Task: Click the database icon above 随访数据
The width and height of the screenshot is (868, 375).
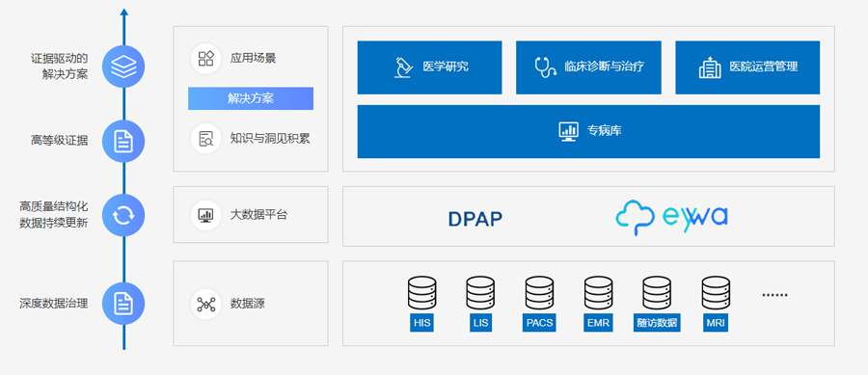Action: (x=657, y=293)
